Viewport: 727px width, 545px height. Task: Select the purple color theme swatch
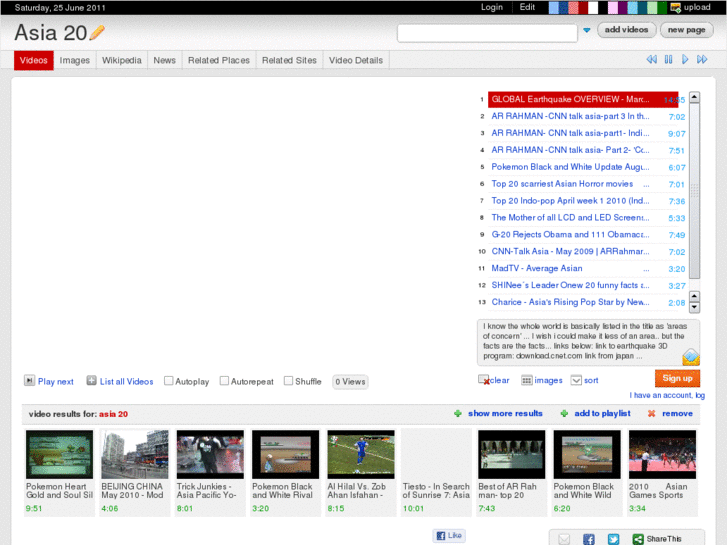click(622, 7)
